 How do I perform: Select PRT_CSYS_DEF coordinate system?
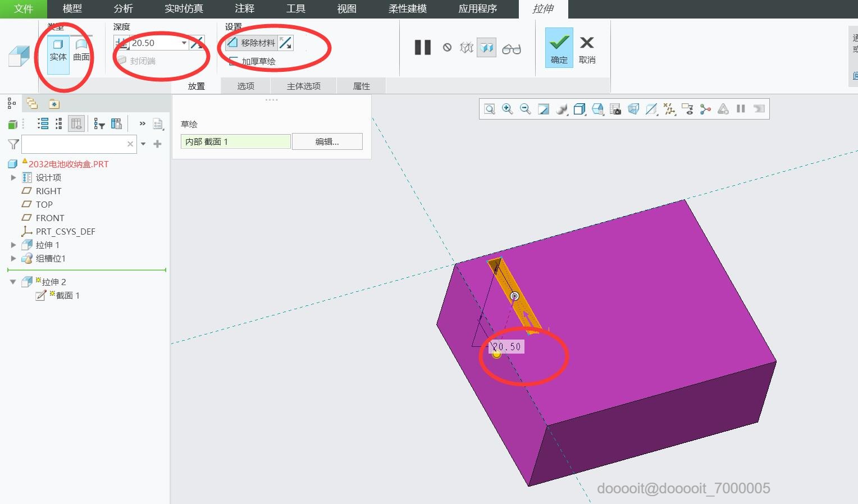tap(65, 231)
